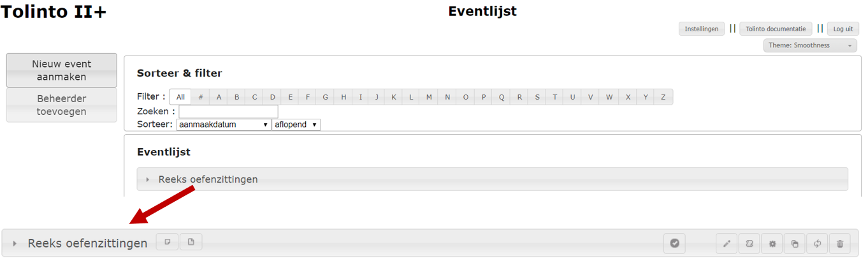The width and height of the screenshot is (868, 263).
Task: Filter events by letter M
Action: tap(429, 97)
